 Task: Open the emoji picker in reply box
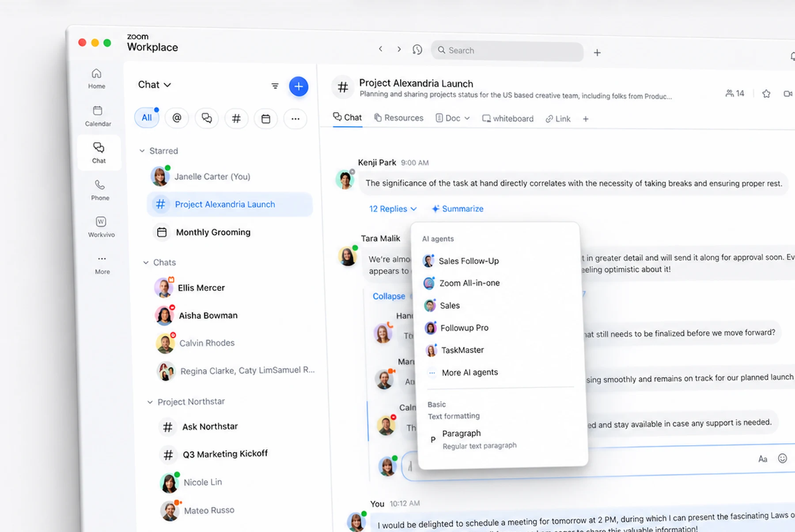(782, 458)
